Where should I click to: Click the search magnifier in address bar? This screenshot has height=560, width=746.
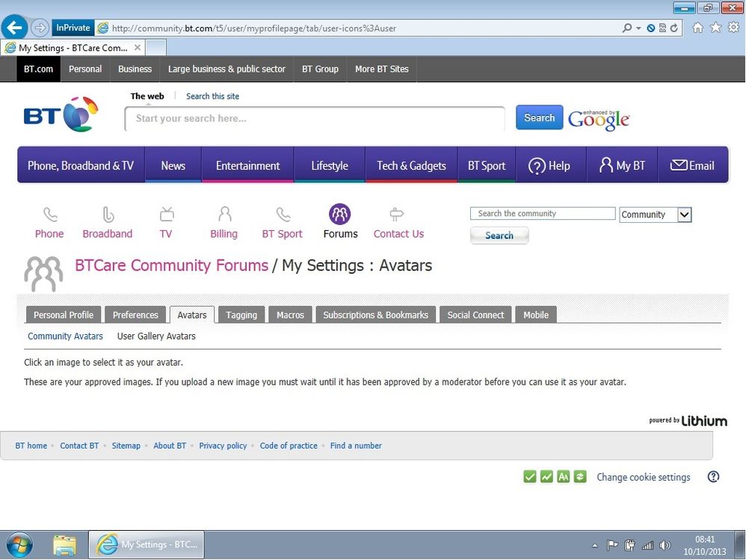click(x=627, y=28)
